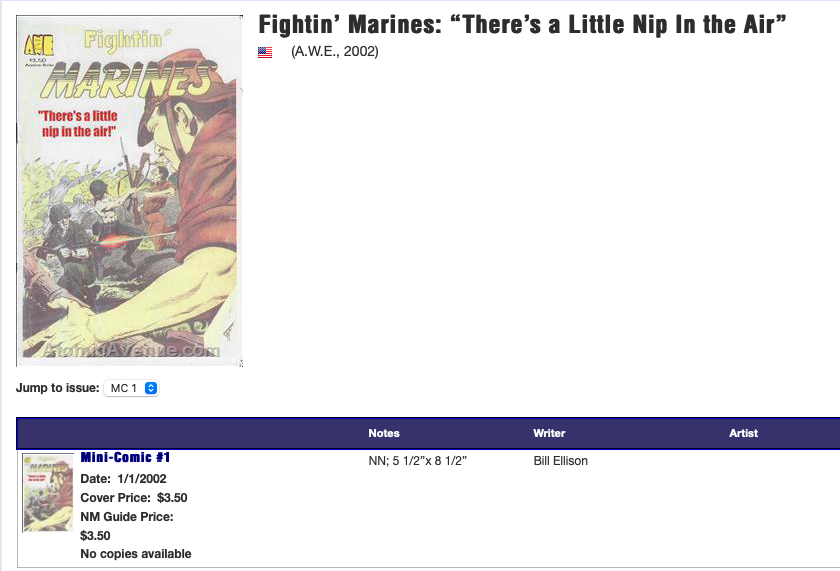Screen dimensions: 840x571
Task: Click the Cover Price $3.50 line
Action: pos(133,497)
